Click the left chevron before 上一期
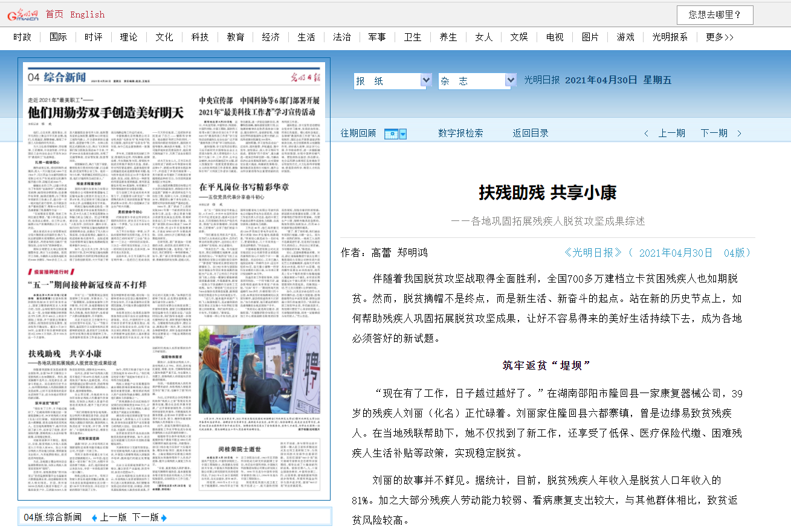 (x=647, y=133)
